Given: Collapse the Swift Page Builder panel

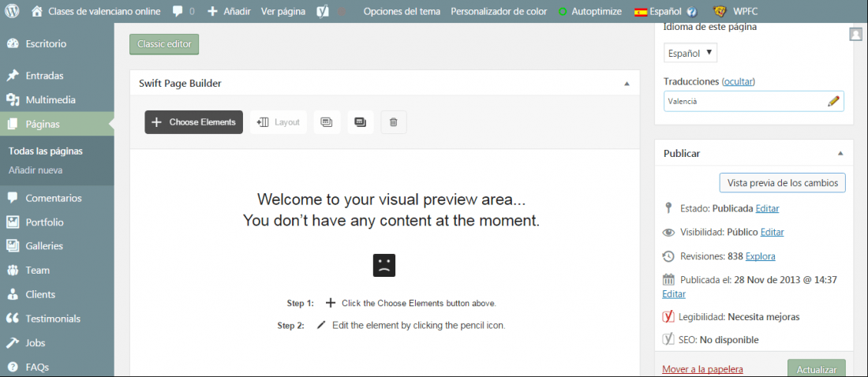Looking at the screenshot, I should coord(627,84).
